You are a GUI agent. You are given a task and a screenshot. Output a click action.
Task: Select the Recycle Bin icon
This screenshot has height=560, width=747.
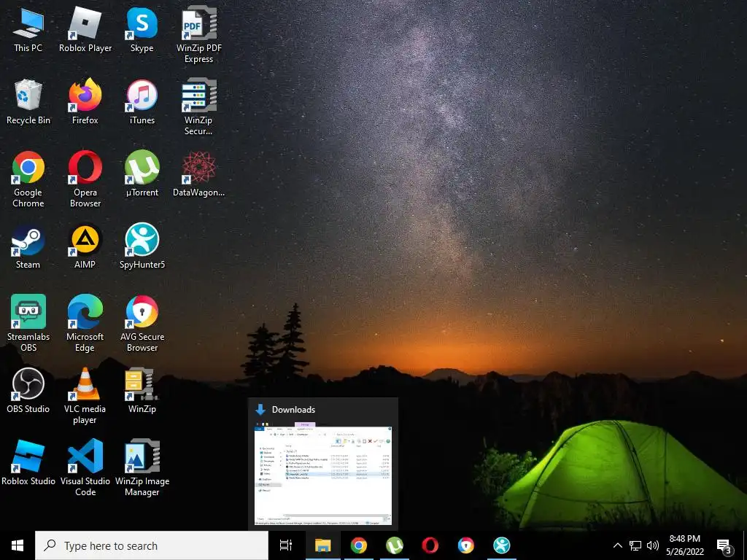pos(28,102)
